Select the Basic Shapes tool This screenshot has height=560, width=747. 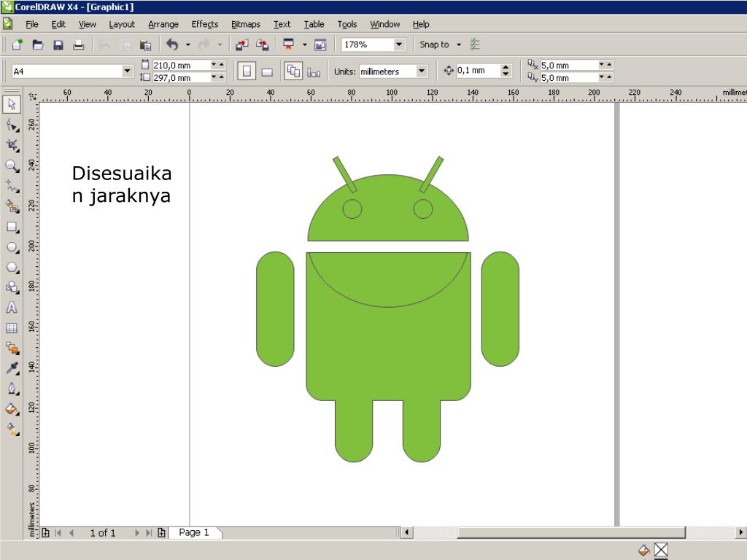pos(12,287)
